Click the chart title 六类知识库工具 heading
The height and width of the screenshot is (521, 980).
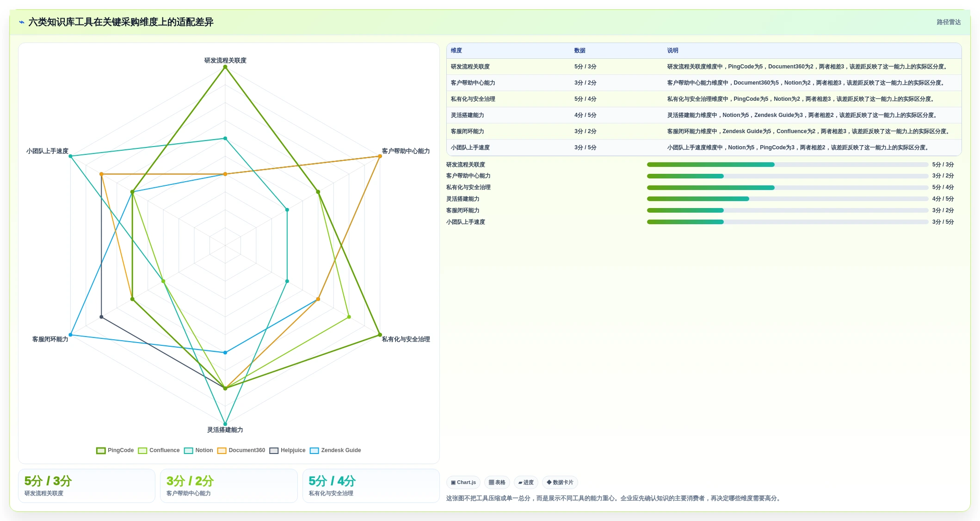click(121, 22)
